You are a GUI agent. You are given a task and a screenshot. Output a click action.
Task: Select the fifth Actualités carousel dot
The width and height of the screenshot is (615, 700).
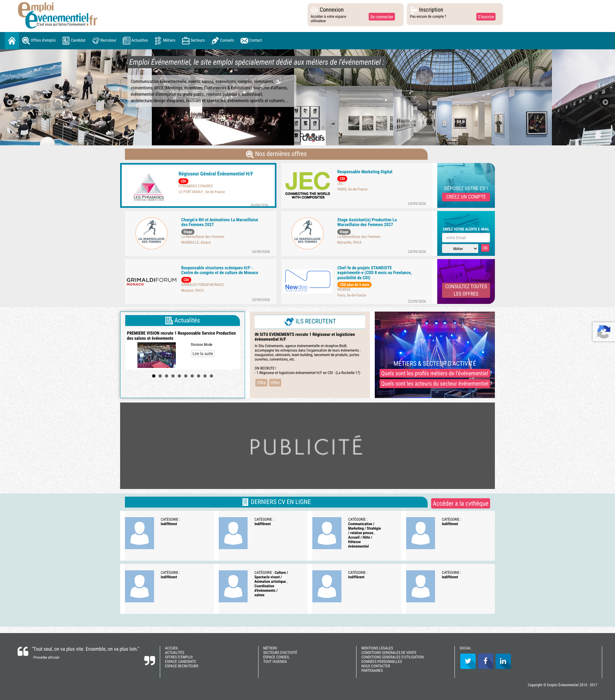pyautogui.click(x=179, y=376)
